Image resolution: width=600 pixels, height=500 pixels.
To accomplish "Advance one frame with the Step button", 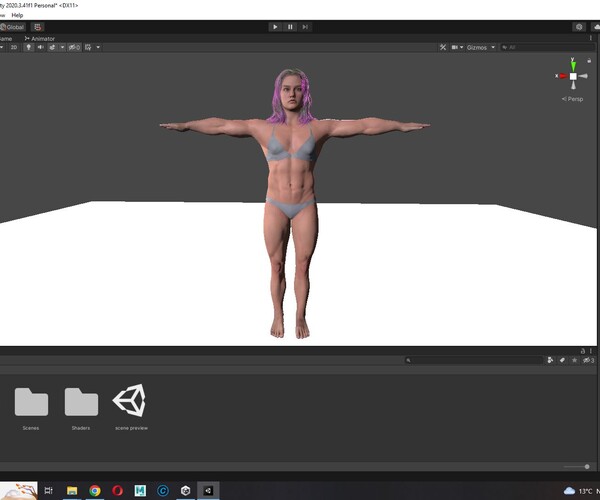I will click(x=305, y=27).
